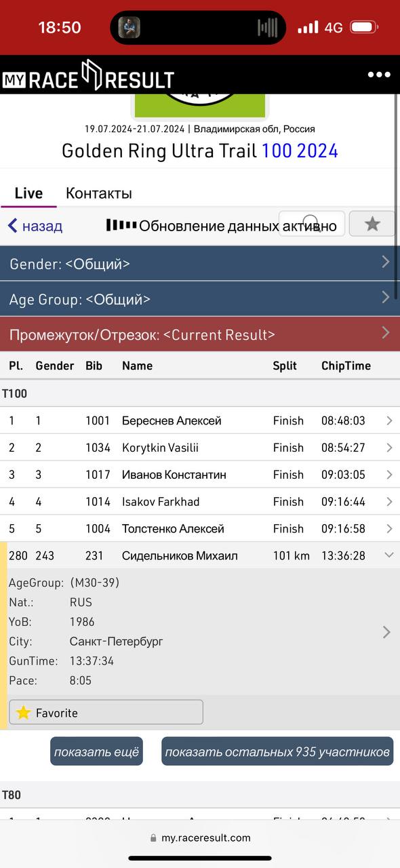Open details arrow for Иванов Константин
The width and height of the screenshot is (400, 868).
pos(389,475)
